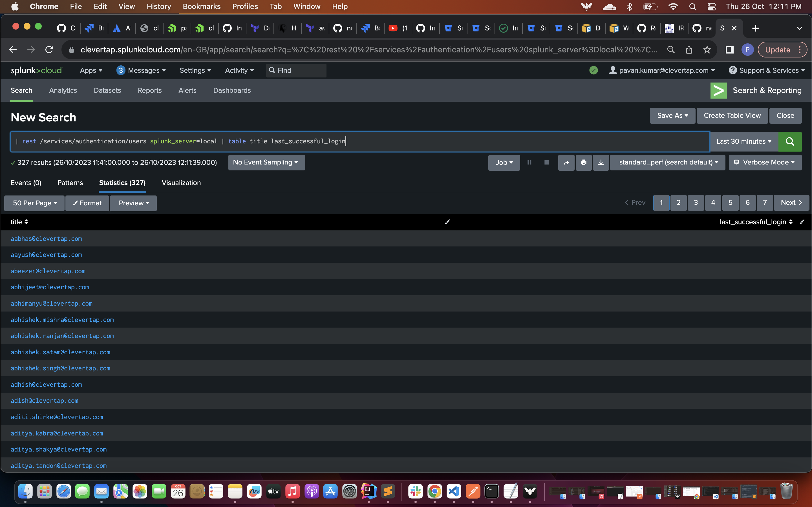Switch to the Visualization tab
Viewport: 812px width, 507px height.
(181, 183)
